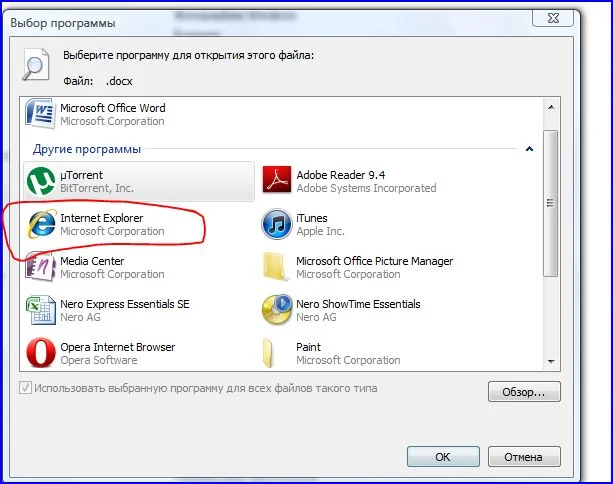This screenshot has width=613, height=484.
Task: Pick the Adobe Reader 9.4 icon
Action: click(x=277, y=180)
